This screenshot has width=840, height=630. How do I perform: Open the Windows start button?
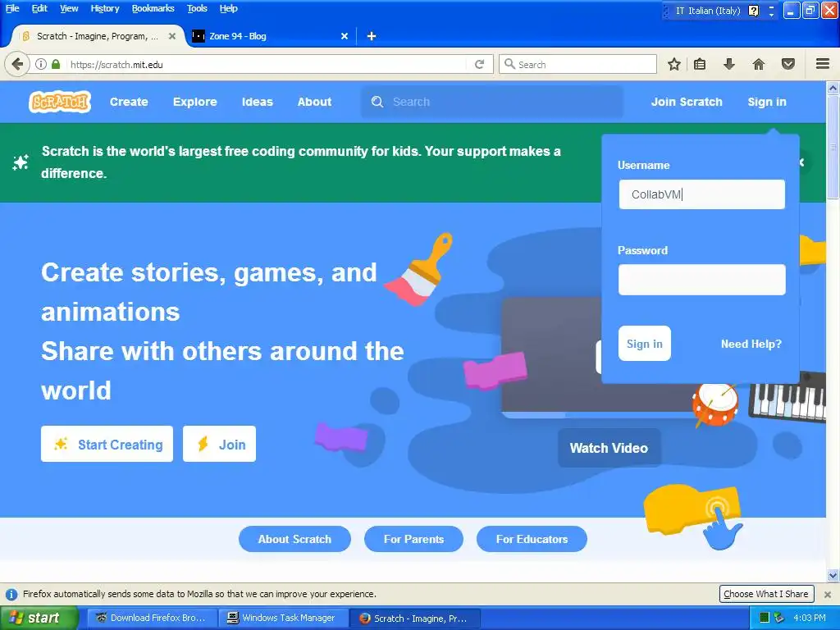coord(39,618)
